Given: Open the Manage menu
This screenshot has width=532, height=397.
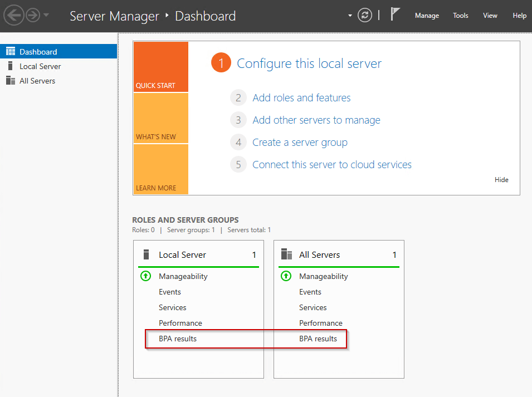Looking at the screenshot, I should tap(427, 16).
